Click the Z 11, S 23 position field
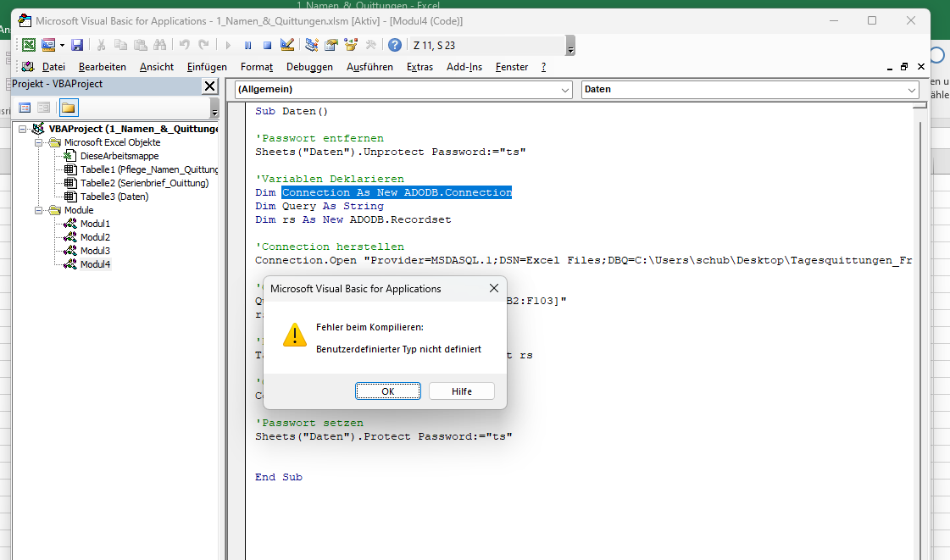950x560 pixels. click(x=487, y=46)
